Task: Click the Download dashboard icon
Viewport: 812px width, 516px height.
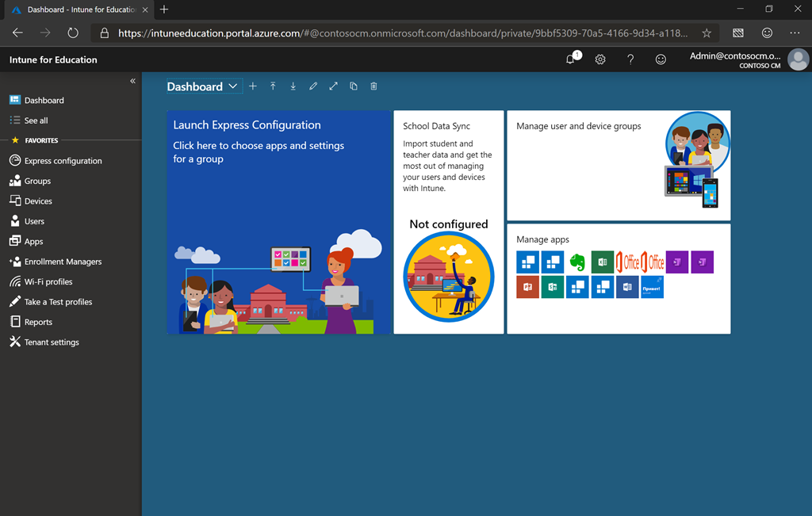Action: point(293,86)
